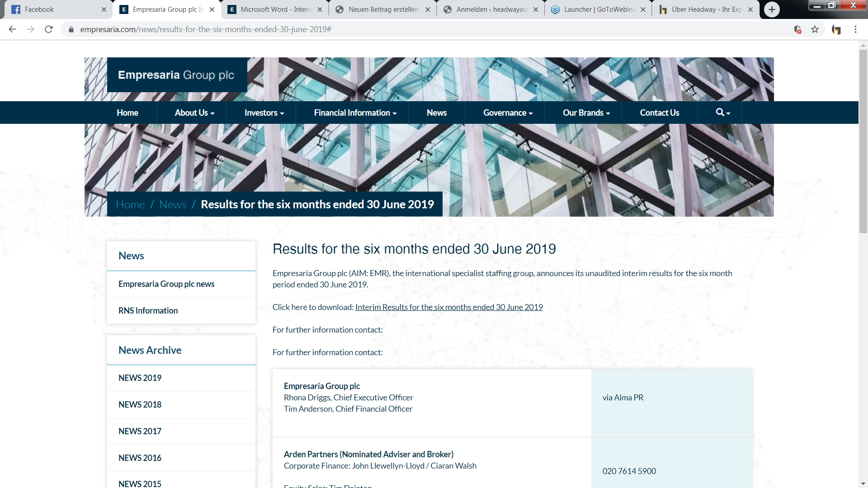Open the Home navigation item

[127, 113]
